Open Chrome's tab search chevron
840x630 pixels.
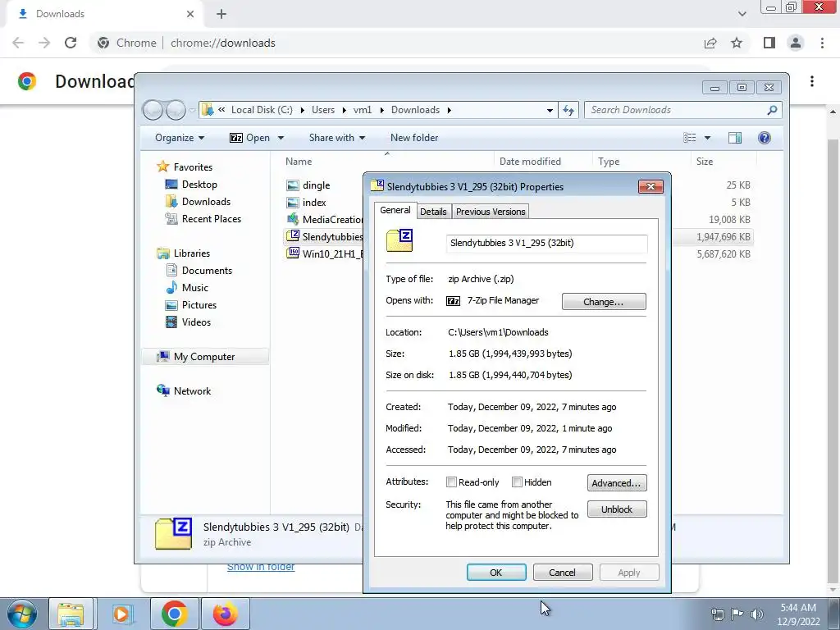[742, 14]
